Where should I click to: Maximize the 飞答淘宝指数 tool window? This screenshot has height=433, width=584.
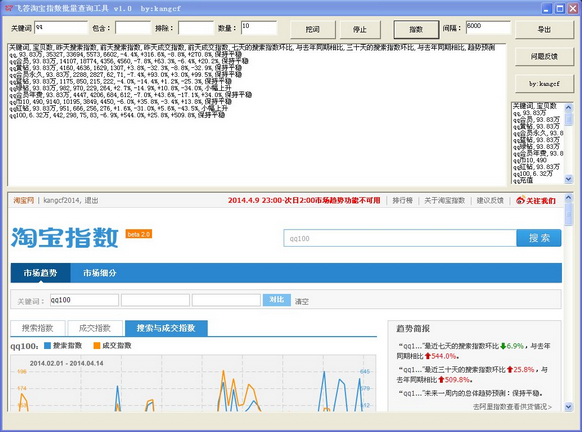(x=560, y=9)
